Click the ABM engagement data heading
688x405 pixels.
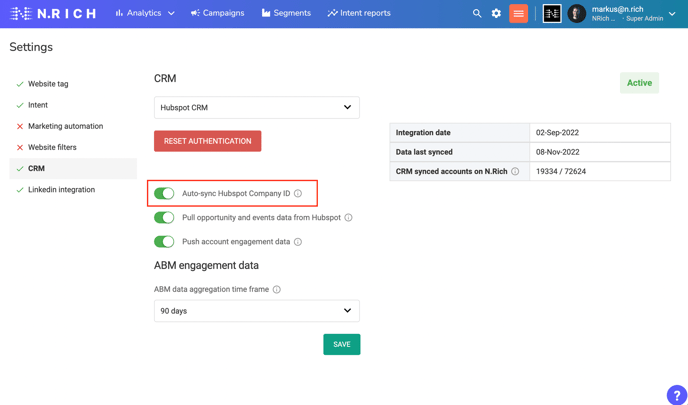point(206,265)
